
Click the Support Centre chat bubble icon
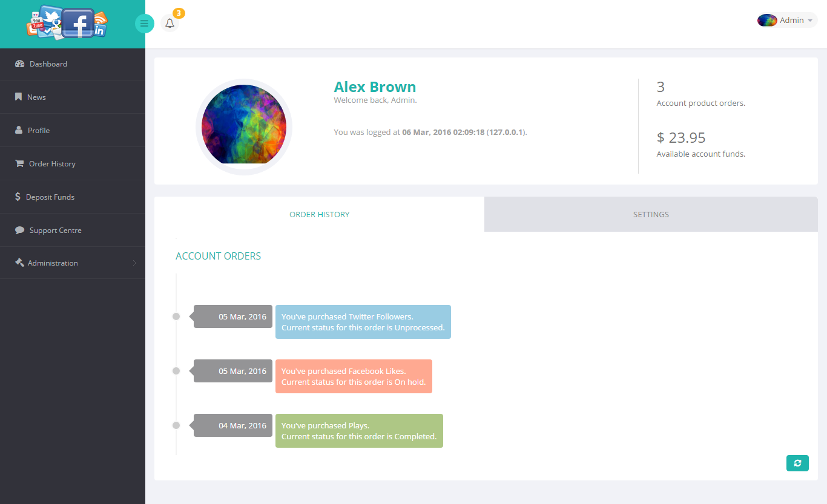tap(19, 231)
